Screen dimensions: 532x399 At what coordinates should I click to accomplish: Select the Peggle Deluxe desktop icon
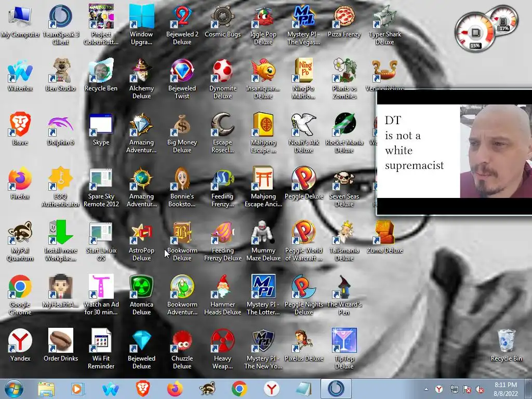303,184
